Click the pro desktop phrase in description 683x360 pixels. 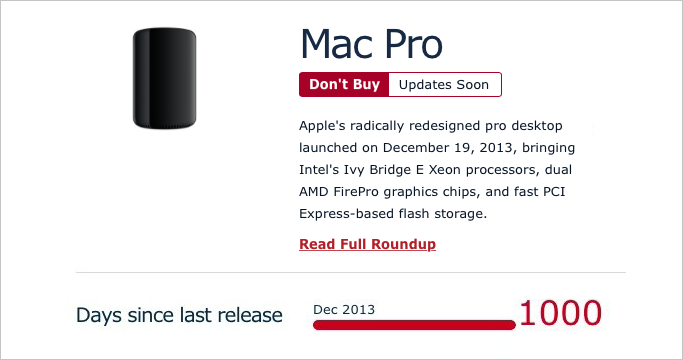[x=524, y=126]
